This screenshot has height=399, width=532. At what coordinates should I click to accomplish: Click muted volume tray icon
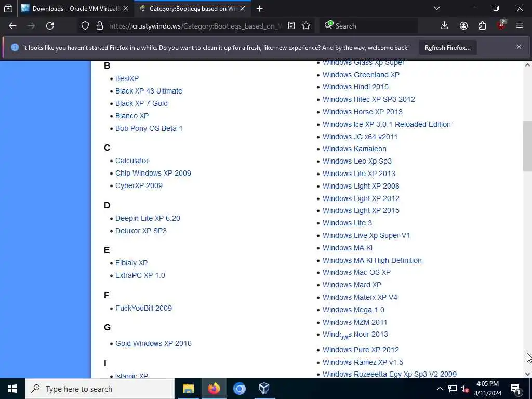point(464,389)
